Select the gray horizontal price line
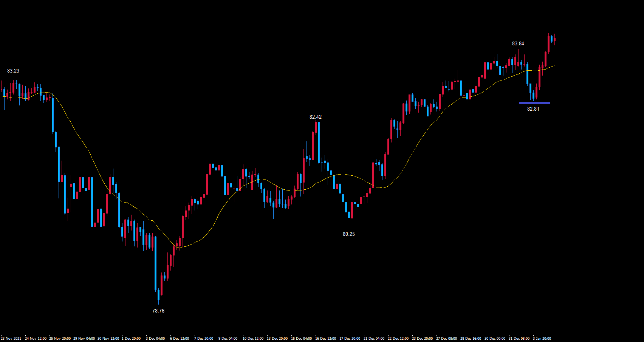This screenshot has height=342, width=644. coord(302,38)
